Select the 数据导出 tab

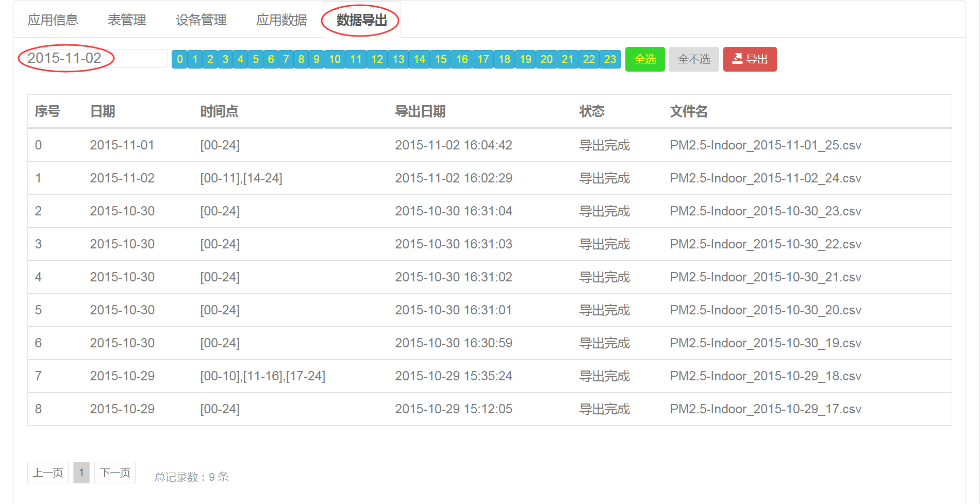pos(361,20)
